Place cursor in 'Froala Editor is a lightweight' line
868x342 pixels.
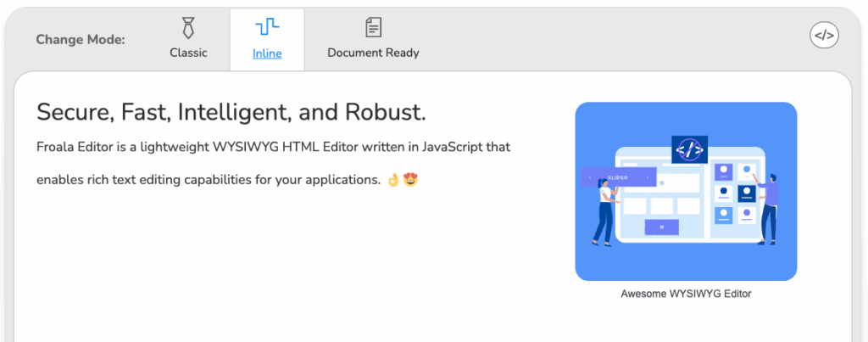point(274,148)
